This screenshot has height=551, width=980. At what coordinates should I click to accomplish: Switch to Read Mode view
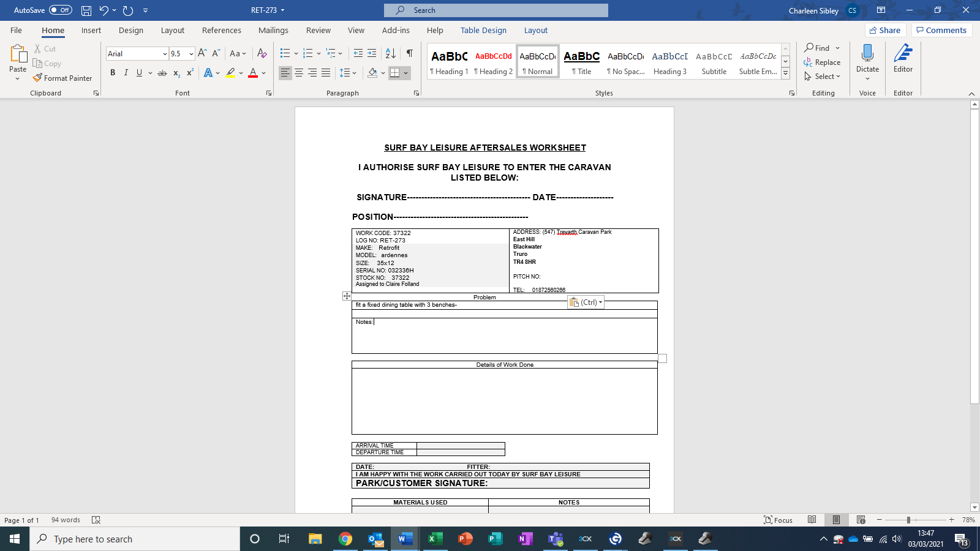(812, 520)
